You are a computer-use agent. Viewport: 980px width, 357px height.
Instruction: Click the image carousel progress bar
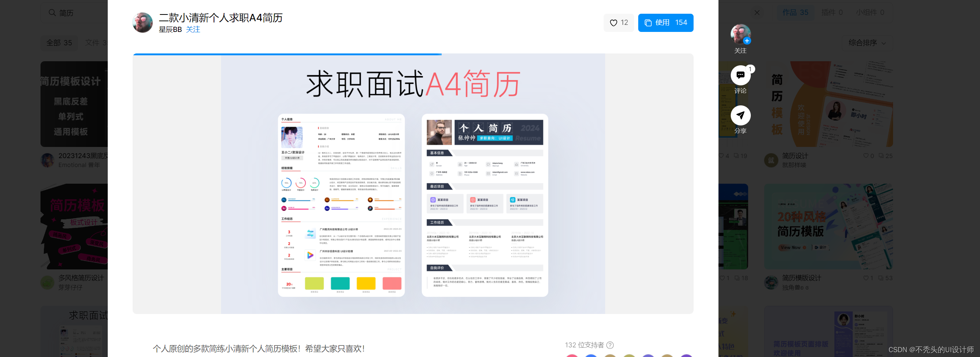pyautogui.click(x=413, y=55)
